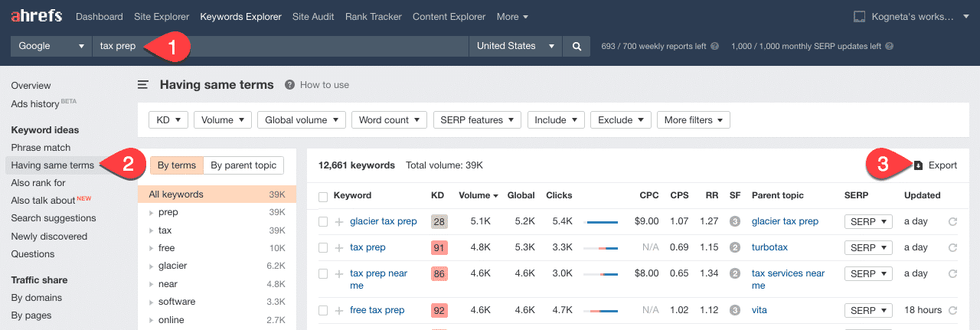Add glacier tax prep with its plus icon

point(339,221)
